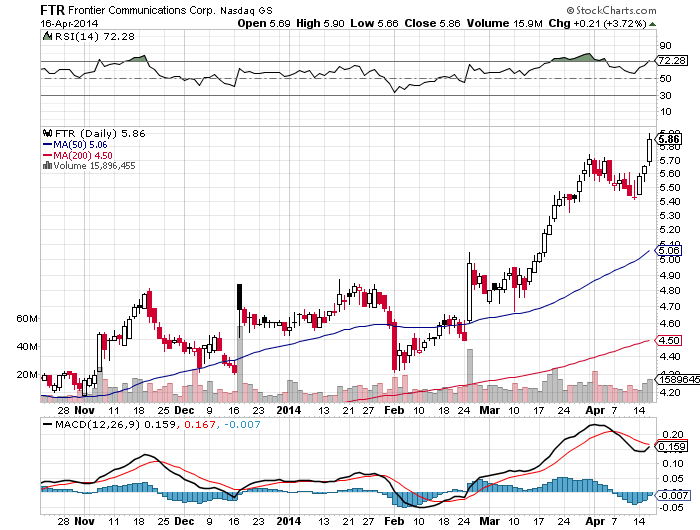Click the green RSI legend icon
Image resolution: width=700 pixels, height=530 pixels.
47,36
